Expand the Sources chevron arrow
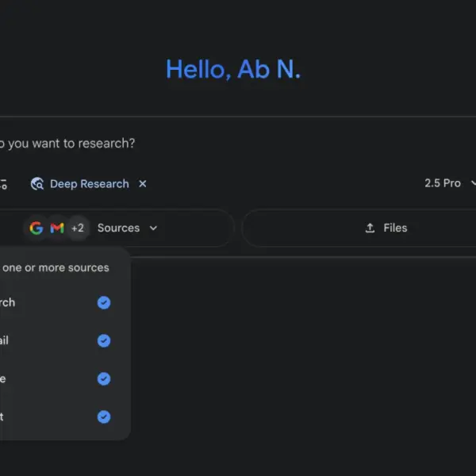Image resolution: width=476 pixels, height=476 pixels. (153, 228)
